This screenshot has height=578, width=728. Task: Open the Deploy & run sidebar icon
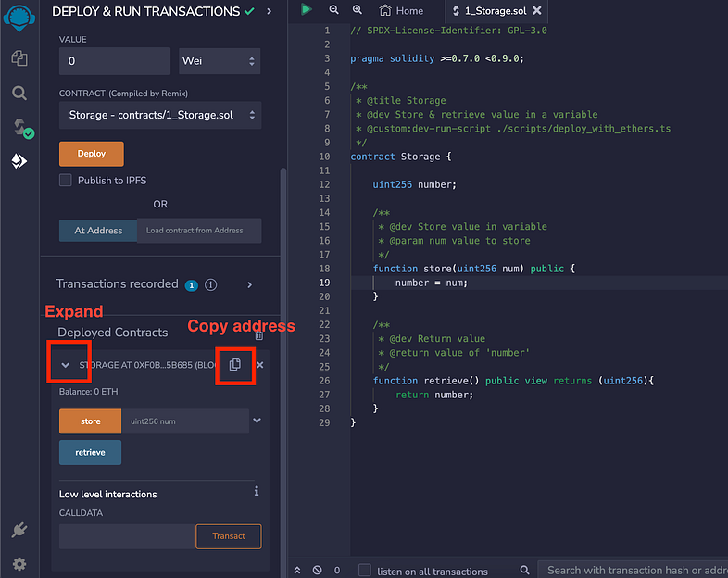pyautogui.click(x=19, y=161)
